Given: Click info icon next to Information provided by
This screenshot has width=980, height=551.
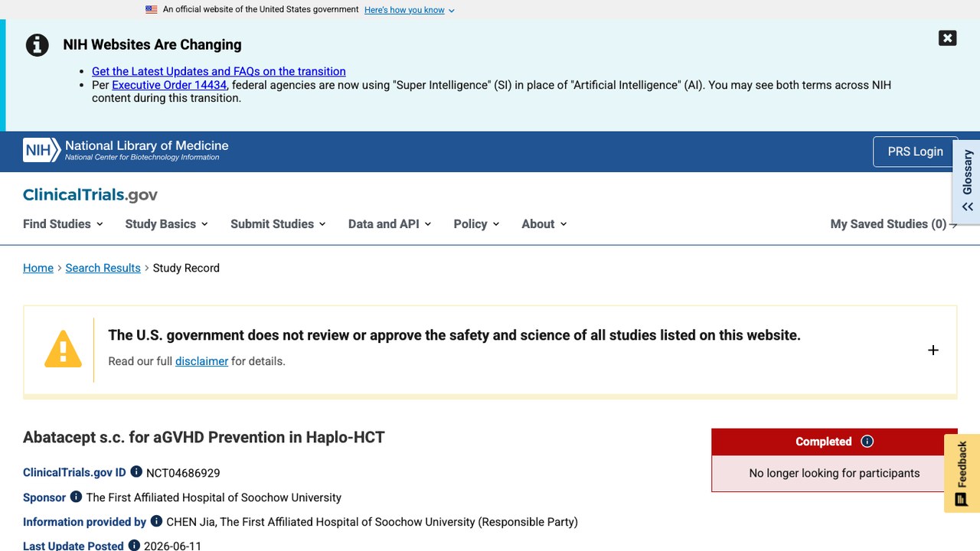Looking at the screenshot, I should (156, 520).
